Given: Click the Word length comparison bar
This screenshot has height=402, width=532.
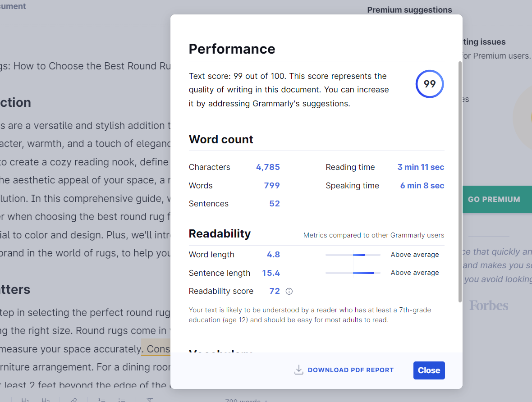Looking at the screenshot, I should 353,255.
